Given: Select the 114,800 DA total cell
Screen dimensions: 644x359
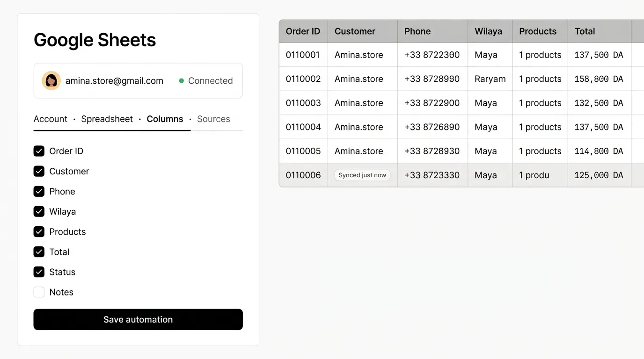Looking at the screenshot, I should [x=600, y=151].
